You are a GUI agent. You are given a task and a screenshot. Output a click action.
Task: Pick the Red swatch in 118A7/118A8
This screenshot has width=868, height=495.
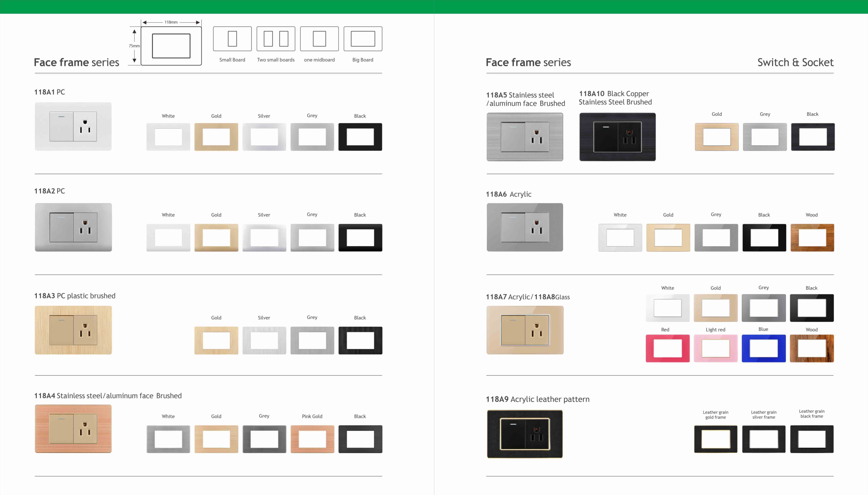[x=668, y=348]
